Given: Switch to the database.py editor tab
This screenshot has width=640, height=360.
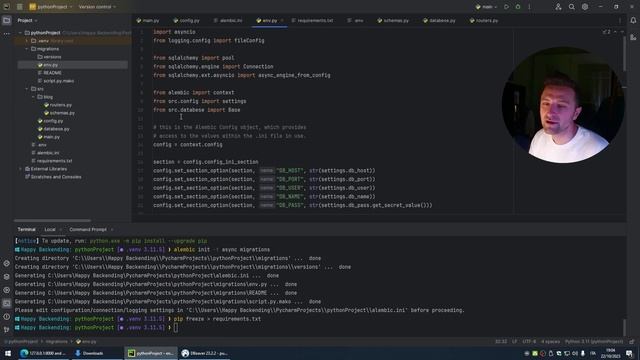Looking at the screenshot, I should pyautogui.click(x=439, y=20).
